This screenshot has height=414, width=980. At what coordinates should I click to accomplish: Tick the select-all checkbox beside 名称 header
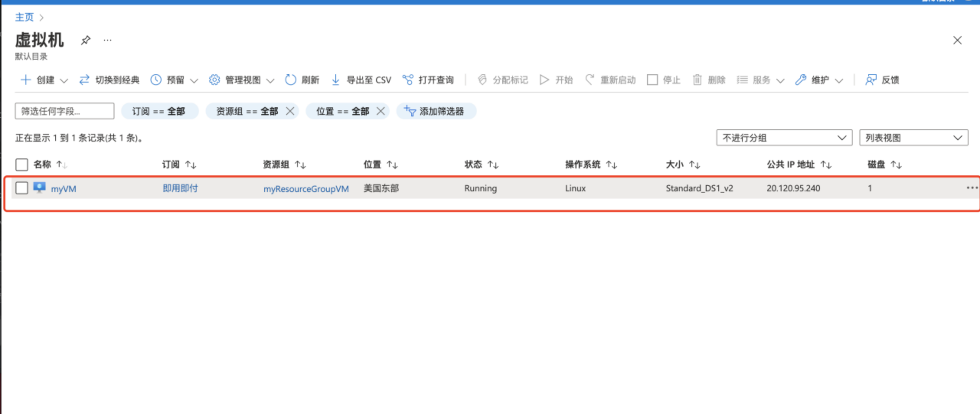point(22,165)
